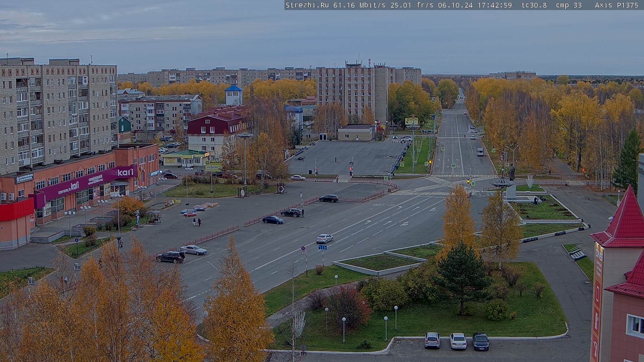Screen dimensions: 644x362
Task: Select the tc30.8 temperature readout
Action: coord(534,5)
